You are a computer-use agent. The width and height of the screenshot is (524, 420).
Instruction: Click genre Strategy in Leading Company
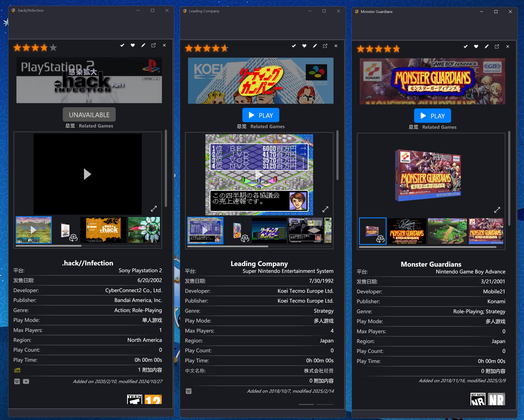323,311
